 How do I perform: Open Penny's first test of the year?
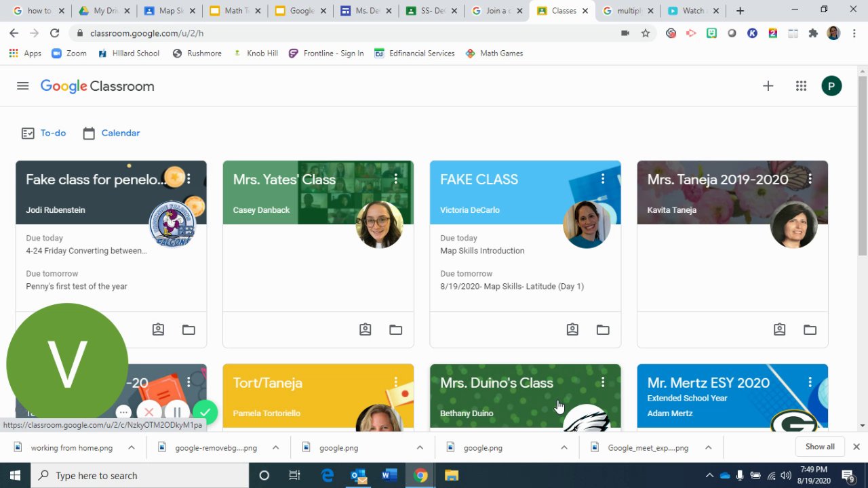click(77, 286)
